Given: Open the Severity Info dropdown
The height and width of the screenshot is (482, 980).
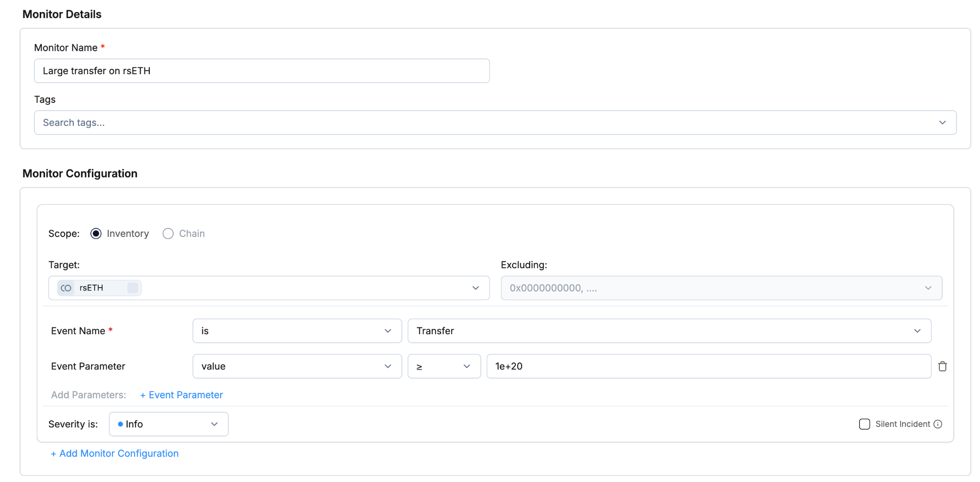Looking at the screenshot, I should tap(168, 424).
